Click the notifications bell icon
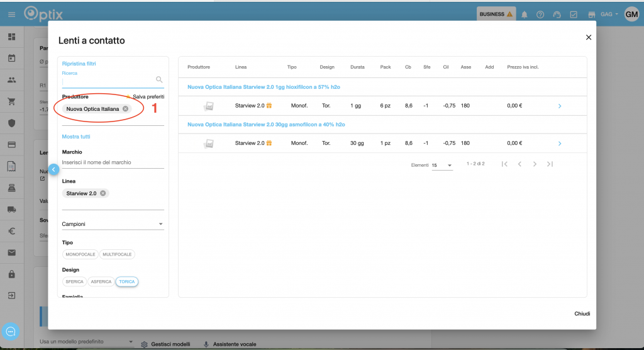The width and height of the screenshot is (644, 350). point(525,14)
